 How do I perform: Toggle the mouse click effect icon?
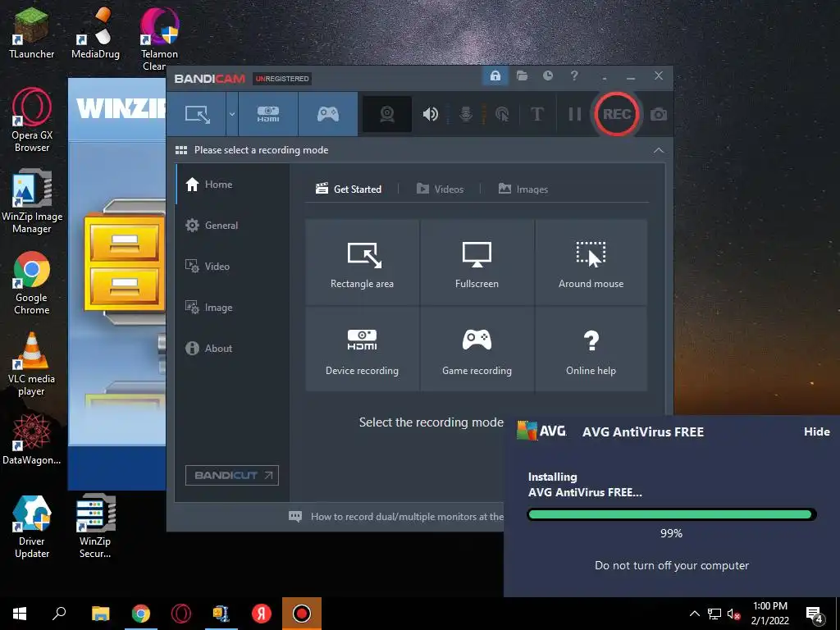[502, 114]
